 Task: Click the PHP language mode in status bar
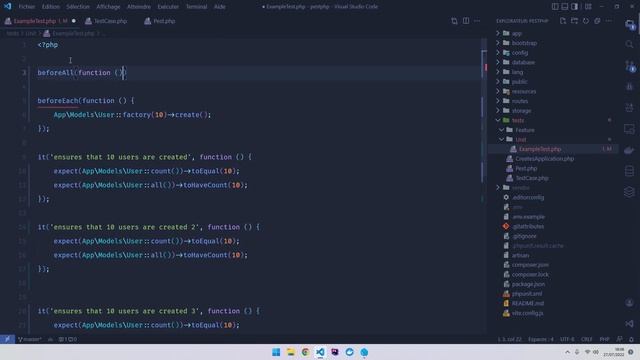click(x=604, y=339)
